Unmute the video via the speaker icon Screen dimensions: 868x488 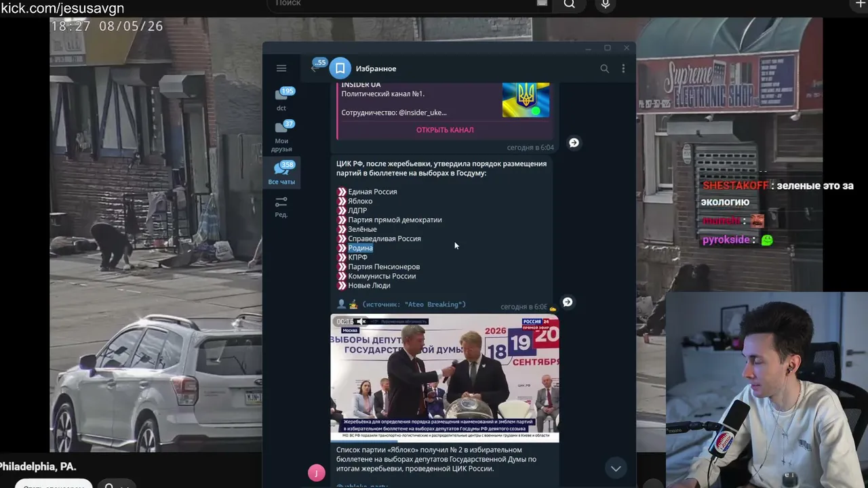362,321
